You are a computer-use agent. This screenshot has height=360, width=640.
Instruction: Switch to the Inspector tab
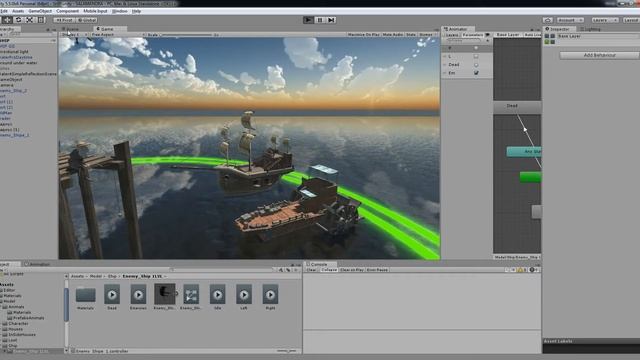click(560, 29)
